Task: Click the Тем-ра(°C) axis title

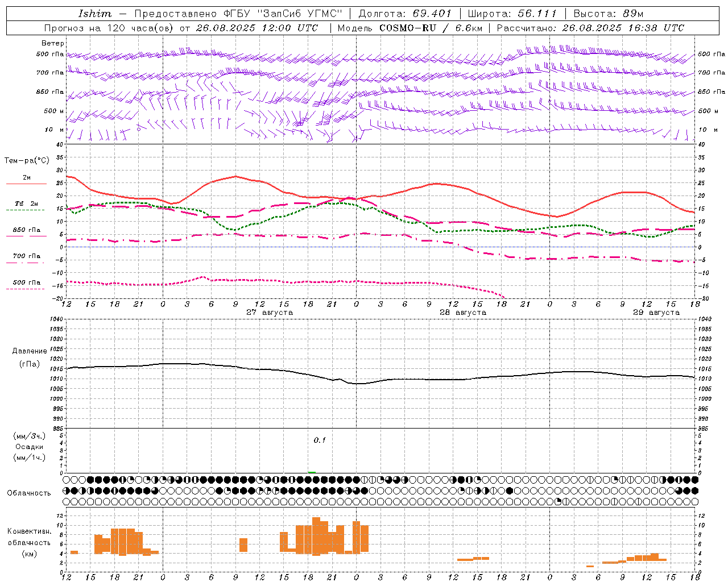Action: click(x=27, y=161)
